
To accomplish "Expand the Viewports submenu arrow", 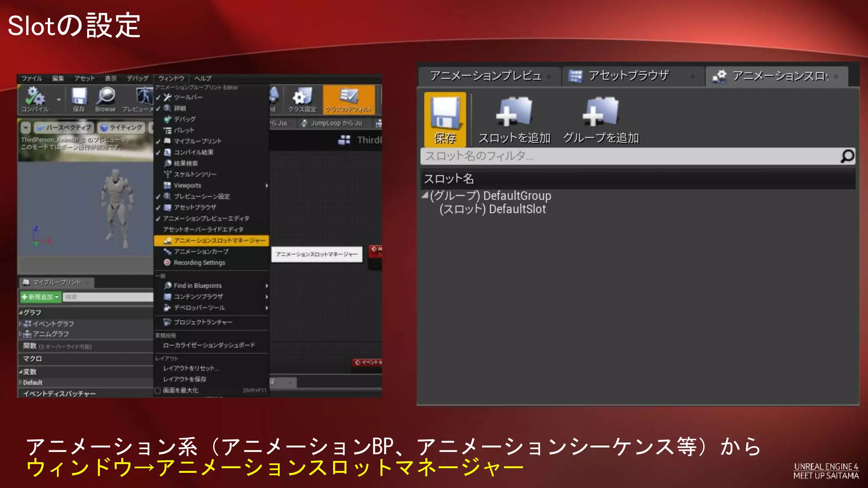I will click(267, 186).
